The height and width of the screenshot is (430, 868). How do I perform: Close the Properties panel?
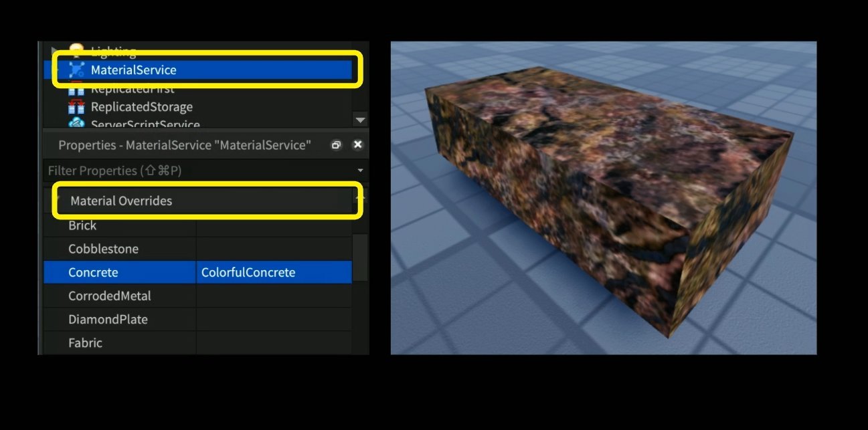pyautogui.click(x=358, y=144)
